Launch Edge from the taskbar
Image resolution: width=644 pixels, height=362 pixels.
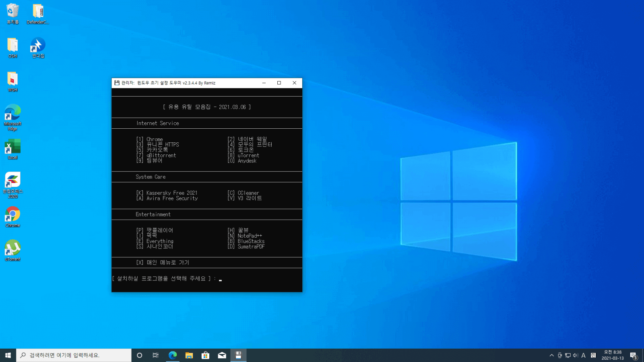(x=173, y=355)
